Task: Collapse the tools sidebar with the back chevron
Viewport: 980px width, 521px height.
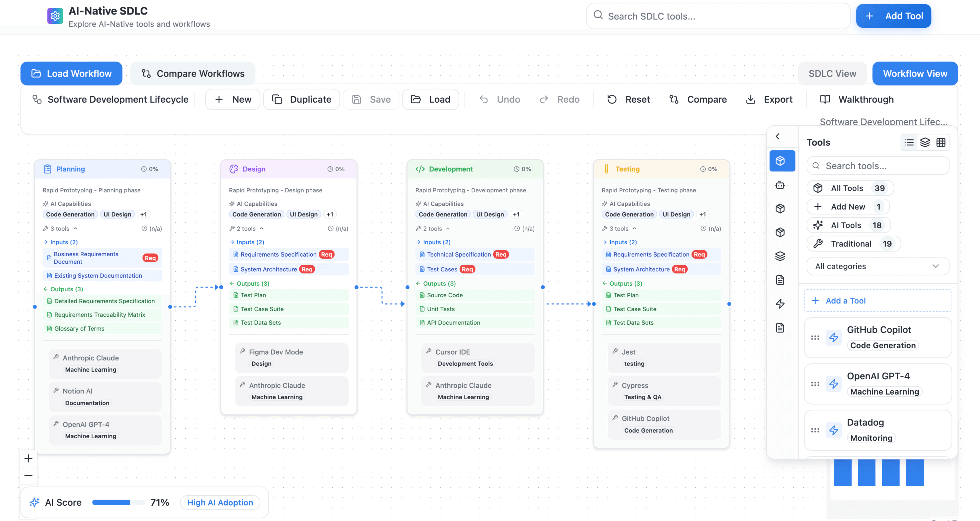Action: tap(778, 136)
